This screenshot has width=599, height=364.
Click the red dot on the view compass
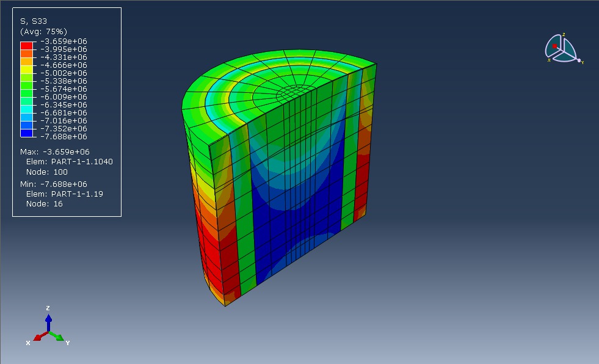coord(553,46)
